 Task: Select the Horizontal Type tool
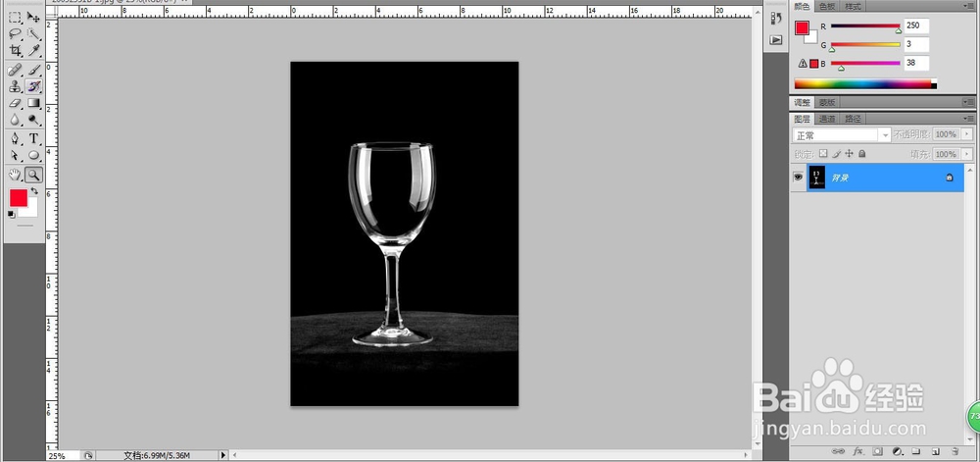pyautogui.click(x=33, y=138)
